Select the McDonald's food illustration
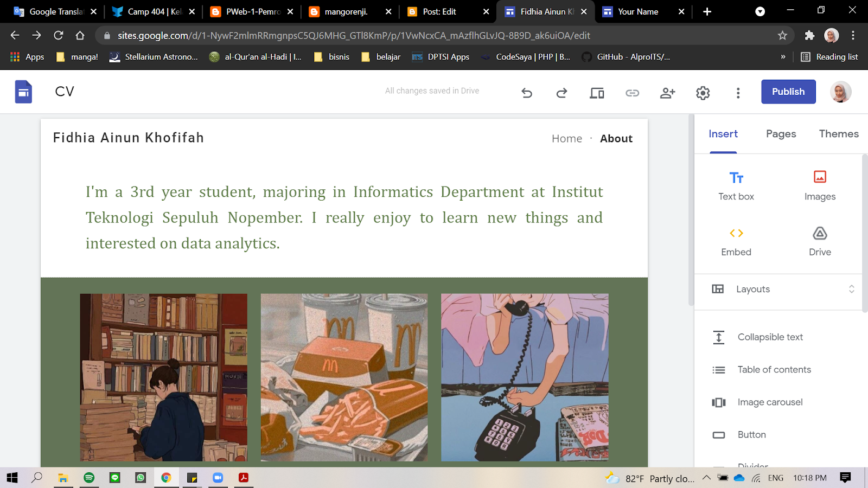 (x=344, y=377)
